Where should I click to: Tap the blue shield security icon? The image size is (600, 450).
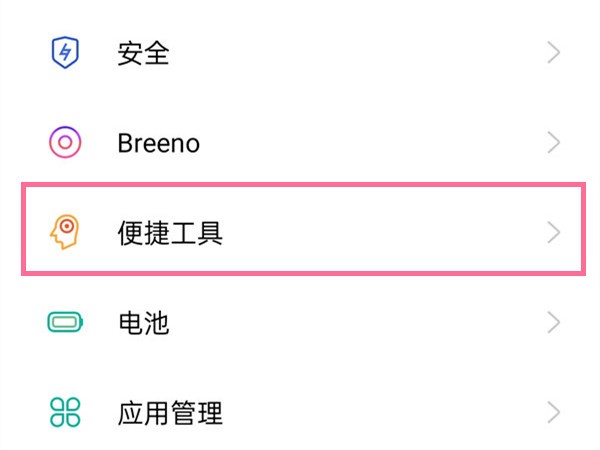65,53
